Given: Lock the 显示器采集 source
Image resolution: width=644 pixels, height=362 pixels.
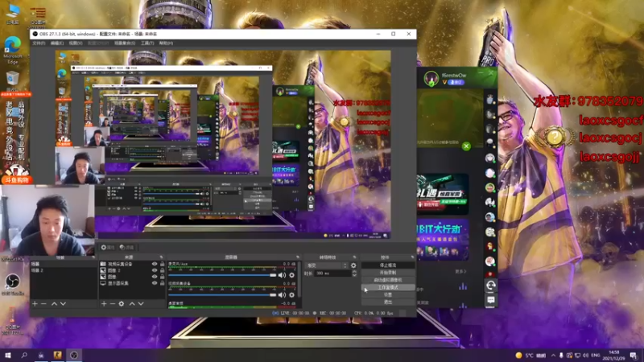Looking at the screenshot, I should tap(163, 283).
